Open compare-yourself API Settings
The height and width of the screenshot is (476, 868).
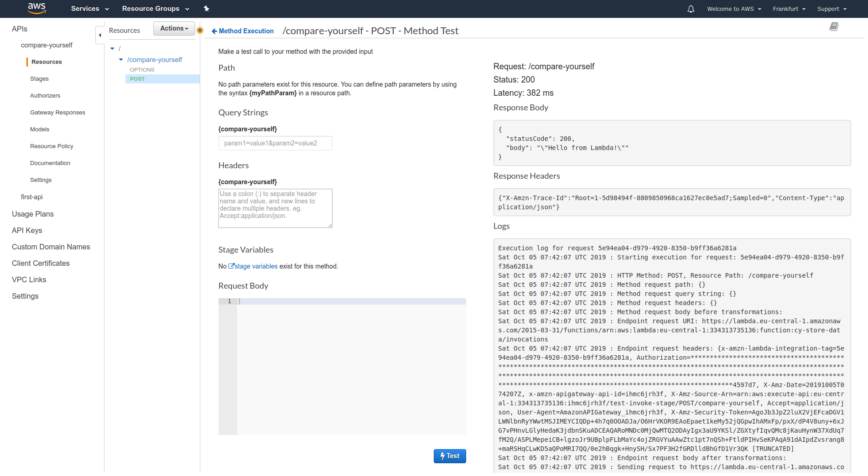[41, 180]
